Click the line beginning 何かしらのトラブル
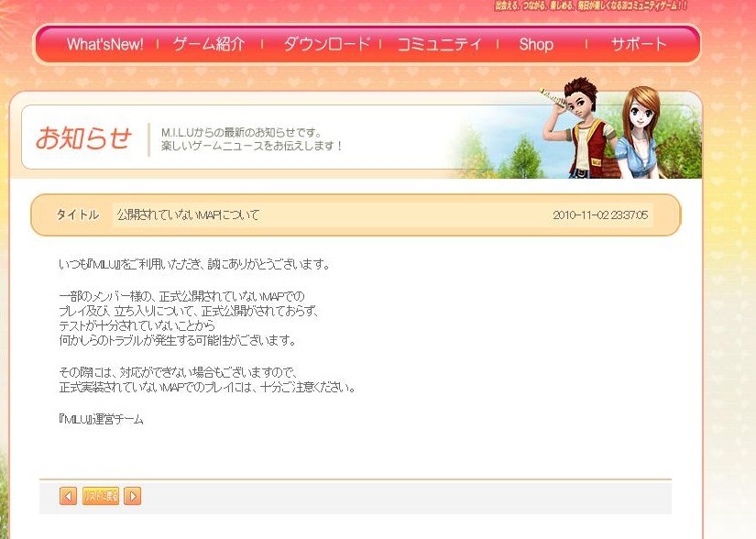The image size is (756, 539). (178, 340)
